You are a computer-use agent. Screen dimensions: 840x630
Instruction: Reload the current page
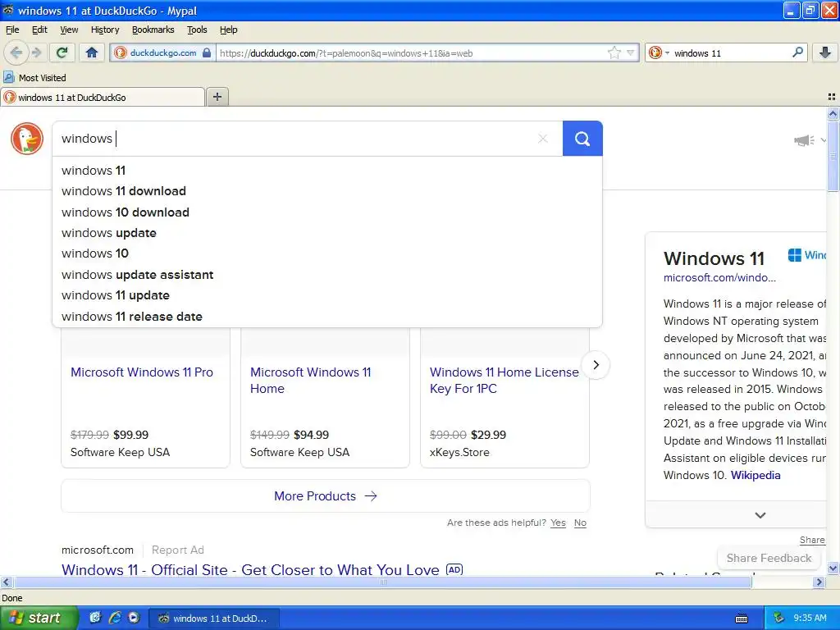click(x=62, y=52)
